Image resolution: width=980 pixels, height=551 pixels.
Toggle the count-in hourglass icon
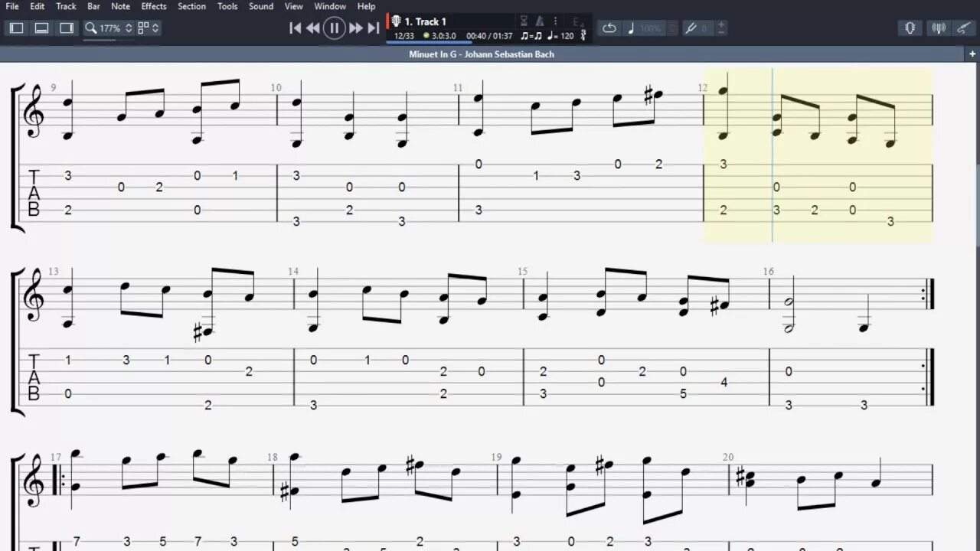(x=524, y=21)
